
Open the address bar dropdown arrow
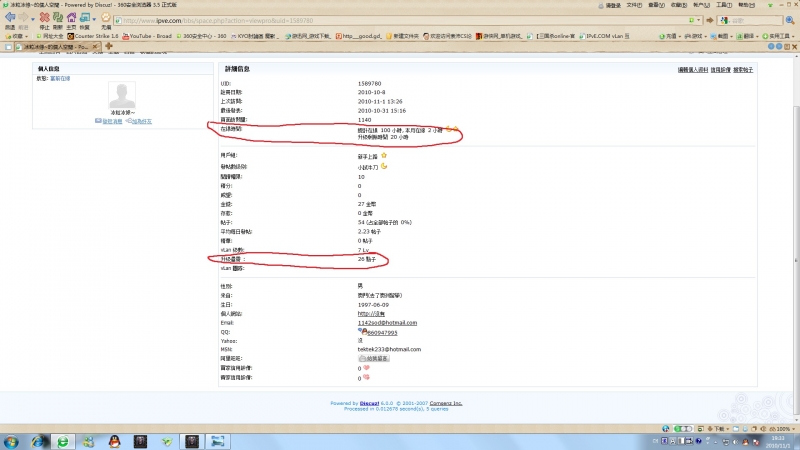[698, 20]
